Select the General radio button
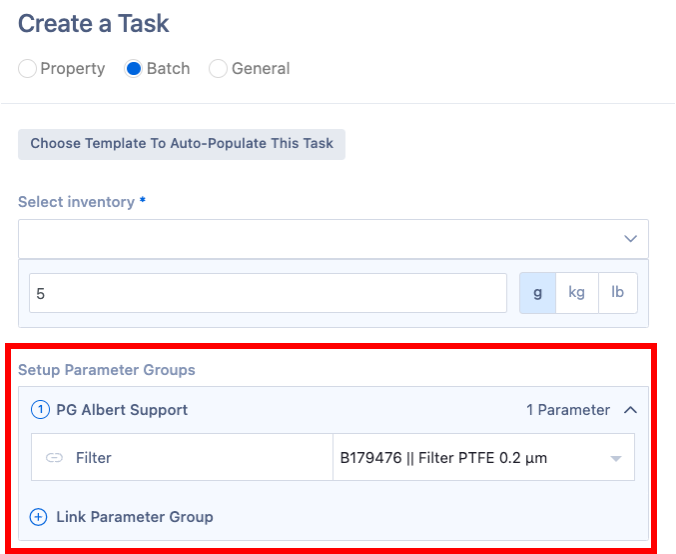 coord(218,69)
